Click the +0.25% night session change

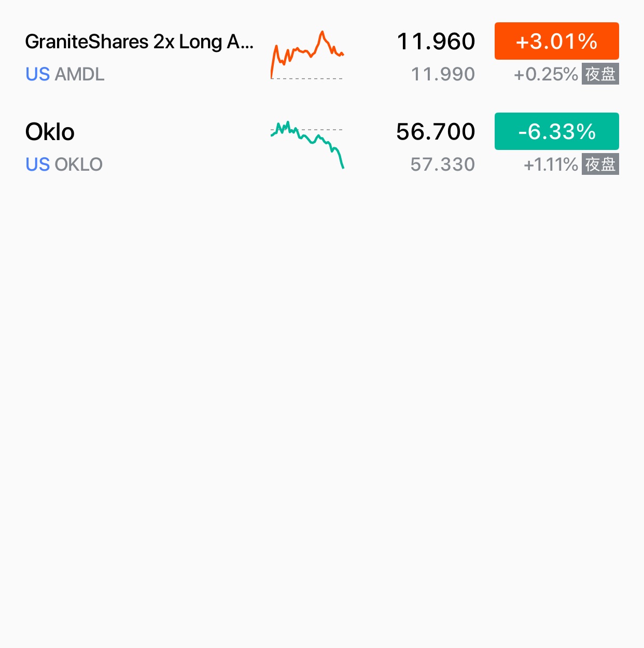545,75
